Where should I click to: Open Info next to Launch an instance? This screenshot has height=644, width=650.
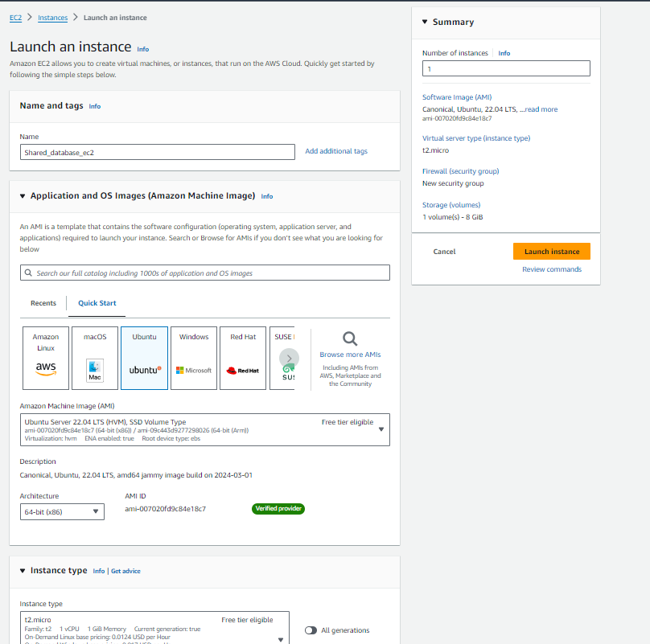143,49
